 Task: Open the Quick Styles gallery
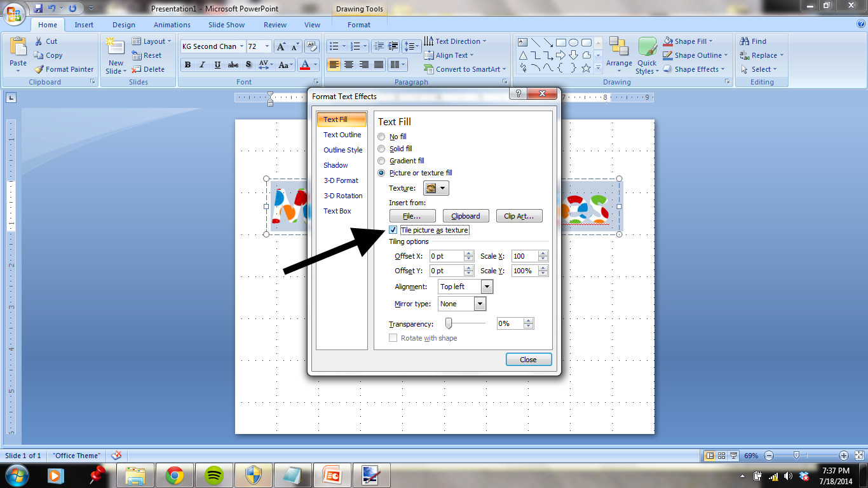(647, 56)
